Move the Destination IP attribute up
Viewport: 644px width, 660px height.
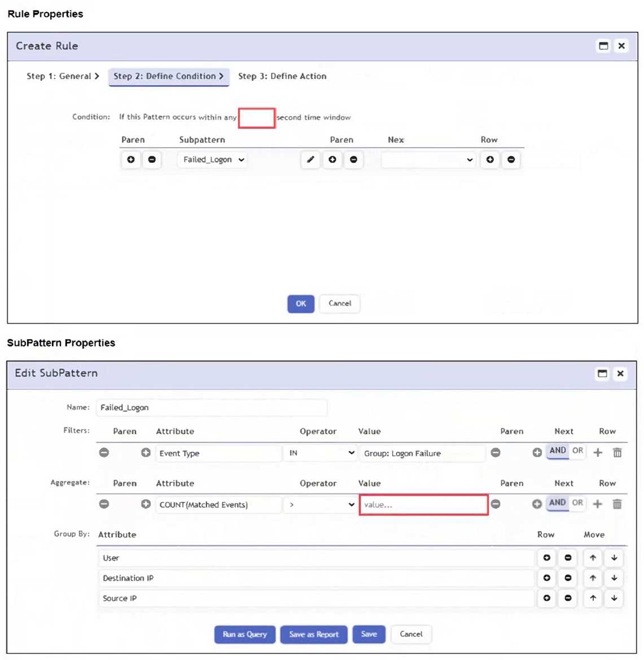592,578
